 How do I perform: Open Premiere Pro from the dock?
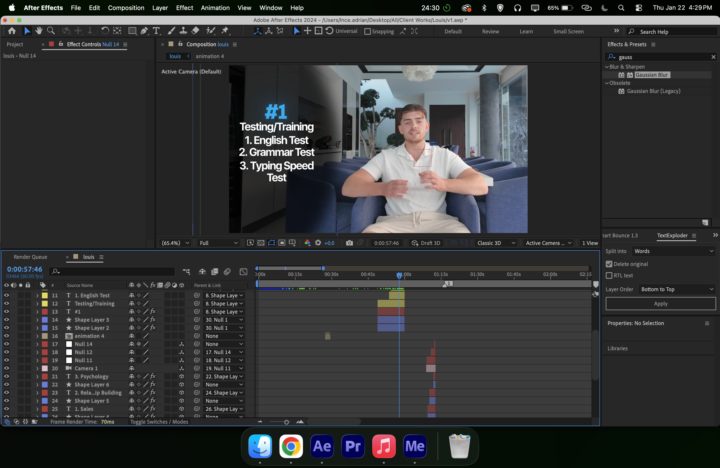(353, 446)
